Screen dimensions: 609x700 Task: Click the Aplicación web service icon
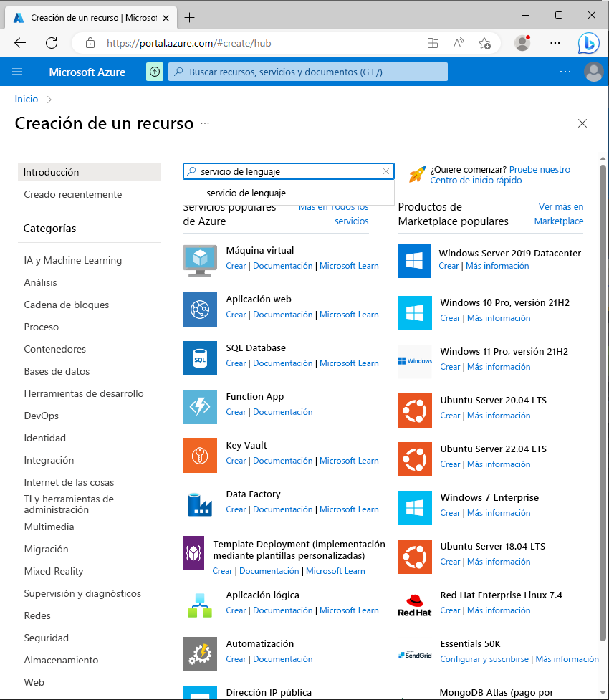200,310
